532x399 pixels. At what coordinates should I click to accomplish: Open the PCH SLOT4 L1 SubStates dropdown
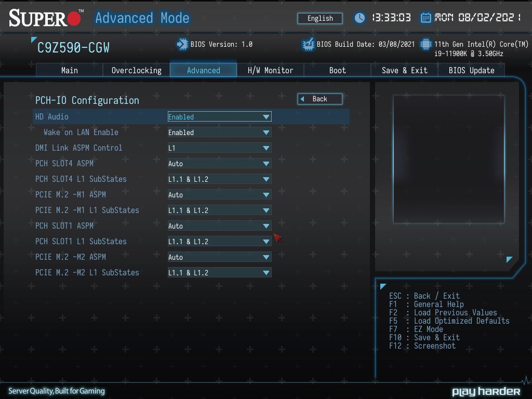(220, 179)
